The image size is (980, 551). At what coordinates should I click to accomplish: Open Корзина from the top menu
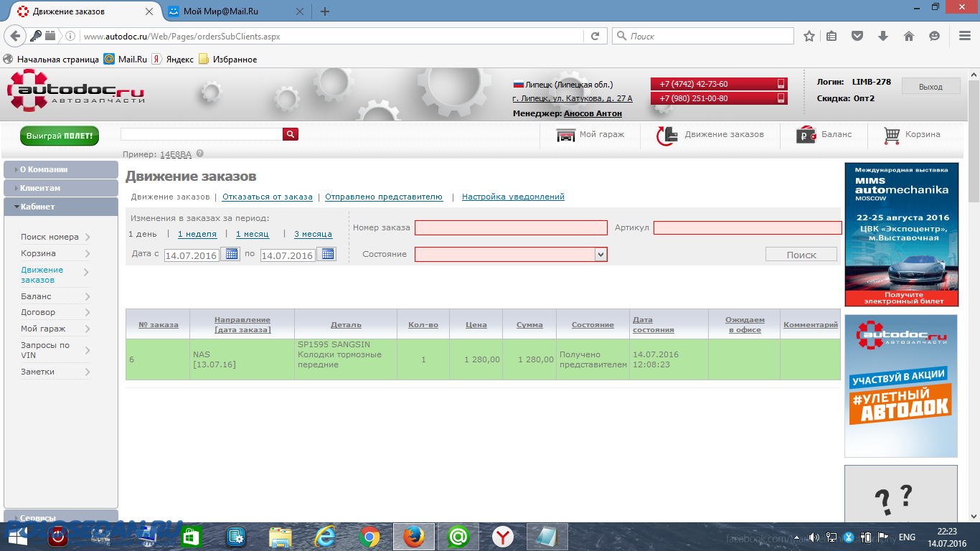click(912, 134)
